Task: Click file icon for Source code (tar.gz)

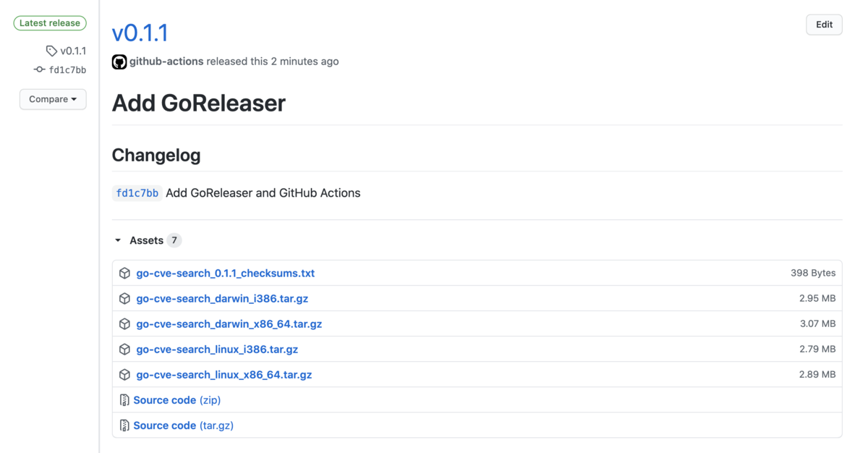Action: point(124,426)
